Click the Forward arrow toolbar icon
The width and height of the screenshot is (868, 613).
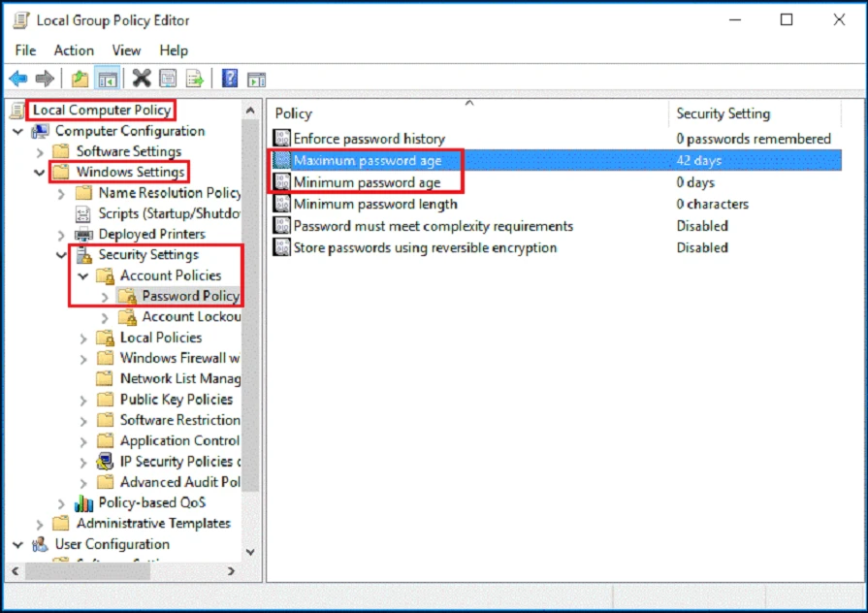tap(45, 79)
